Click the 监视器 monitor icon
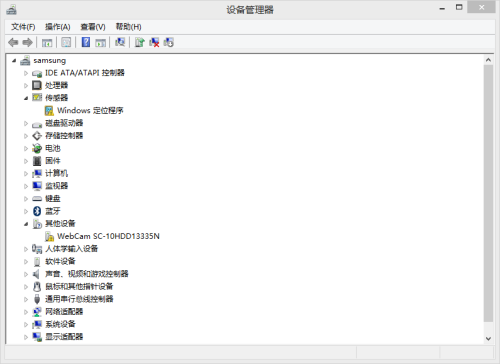Screen dimensions: 500x364 37,186
